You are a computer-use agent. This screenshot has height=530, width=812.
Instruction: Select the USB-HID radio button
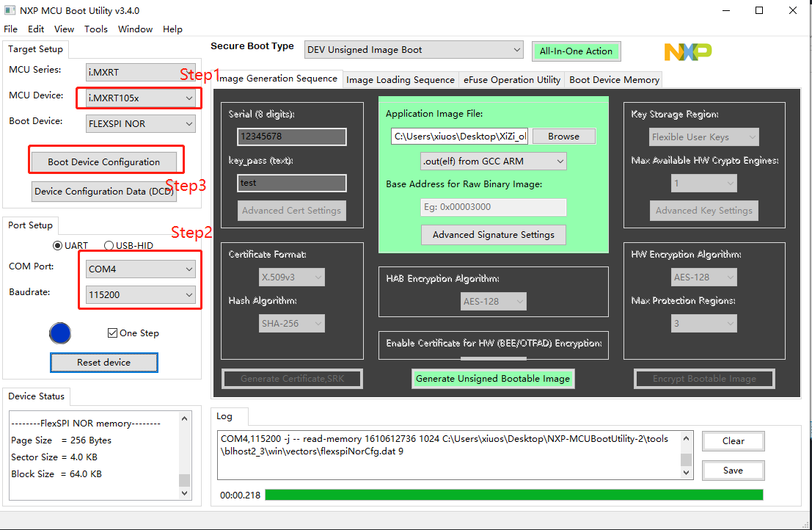pos(109,245)
